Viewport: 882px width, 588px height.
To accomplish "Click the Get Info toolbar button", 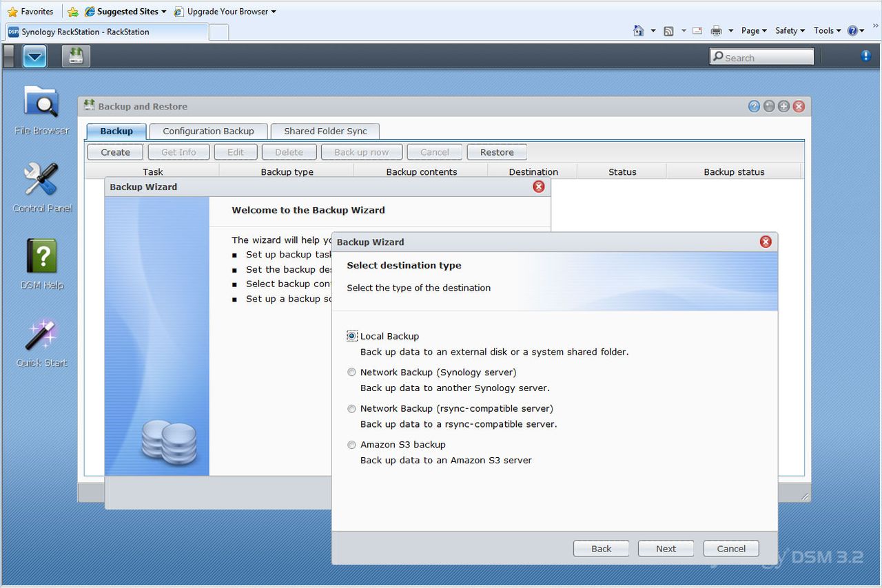I will pos(178,152).
